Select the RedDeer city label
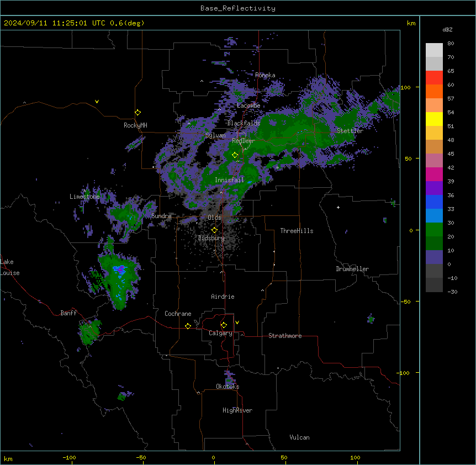Image resolution: width=476 pixels, height=465 pixels. [244, 141]
